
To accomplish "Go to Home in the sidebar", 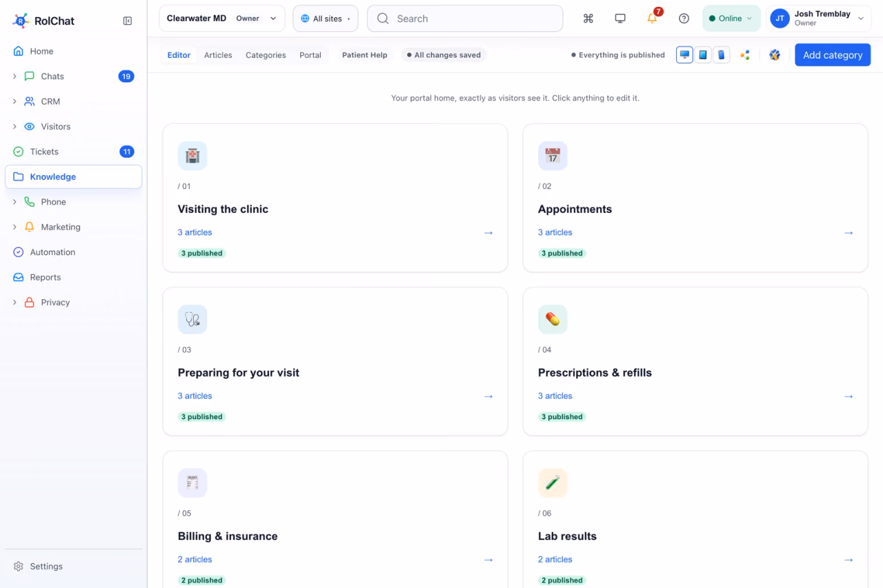I will (x=74, y=51).
